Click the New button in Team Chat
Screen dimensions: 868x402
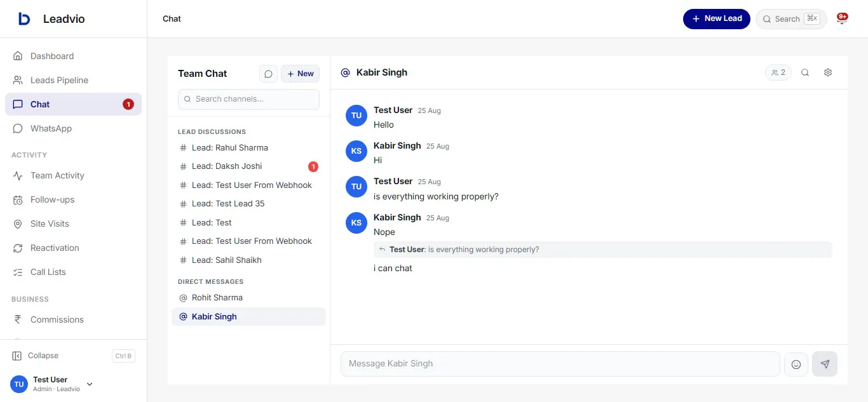click(300, 74)
